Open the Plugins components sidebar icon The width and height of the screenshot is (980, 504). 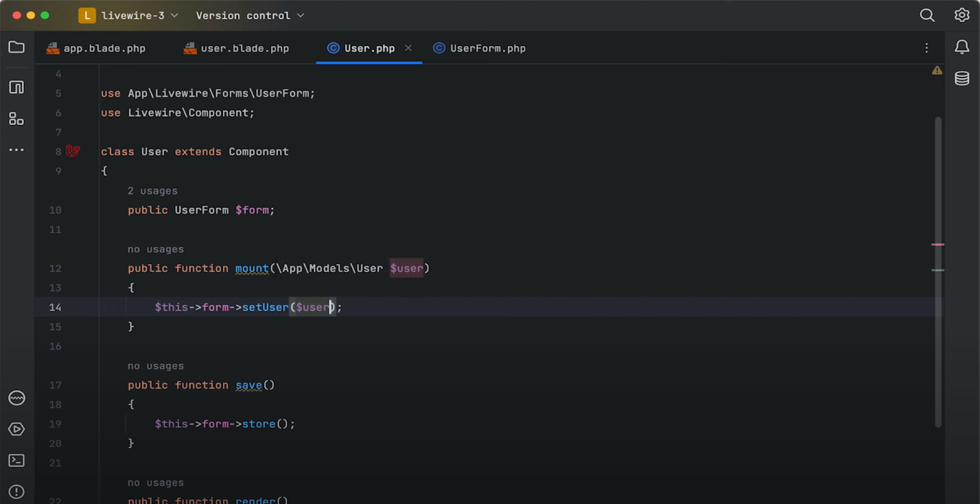pos(17,119)
